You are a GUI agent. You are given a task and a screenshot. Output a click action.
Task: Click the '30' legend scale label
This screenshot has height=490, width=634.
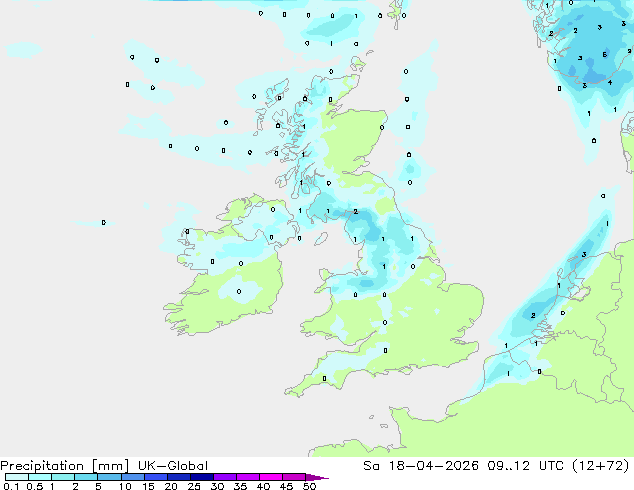click(217, 486)
